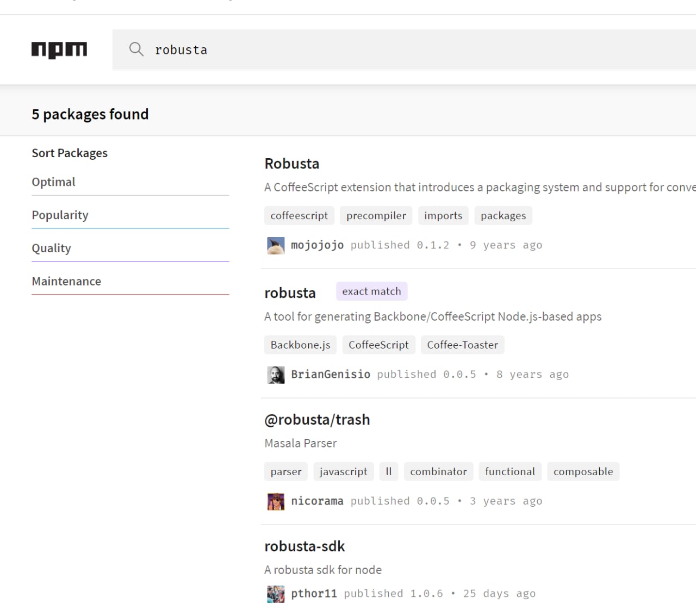This screenshot has width=696, height=616.
Task: Click 'published 0.1.2 • 9 years ago' text
Action: click(x=446, y=245)
